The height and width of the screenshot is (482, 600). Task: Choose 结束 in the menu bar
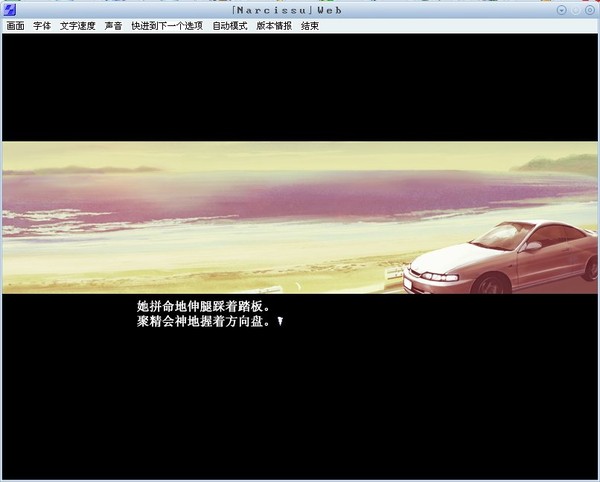(310, 26)
